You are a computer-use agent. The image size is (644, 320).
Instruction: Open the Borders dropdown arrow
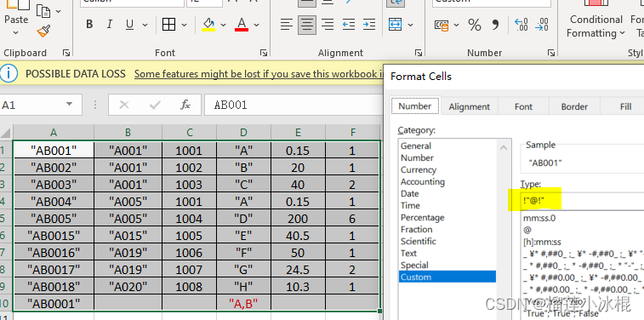click(184, 25)
